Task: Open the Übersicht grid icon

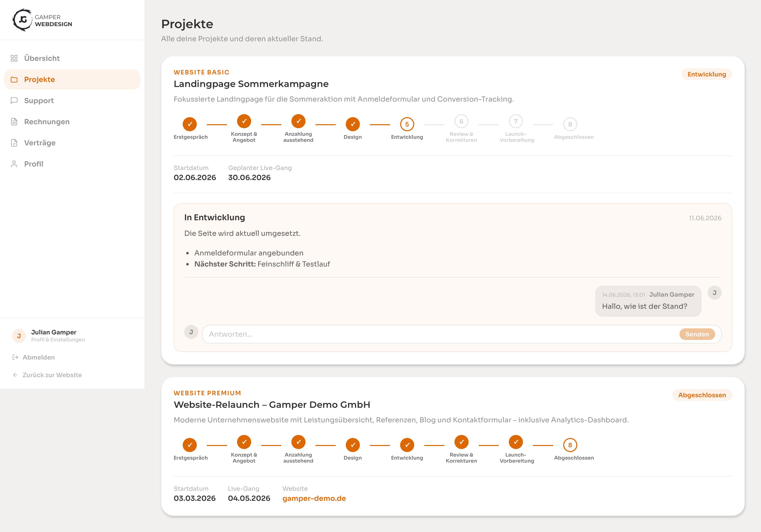Action: (14, 58)
